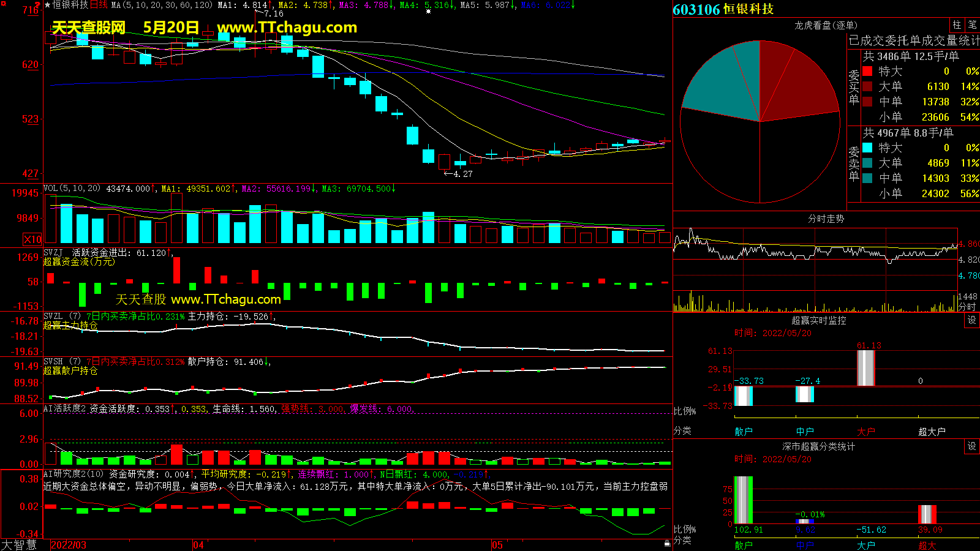Click the white asterisk marker above the chart
The height and width of the screenshot is (551, 980).
[x=428, y=11]
